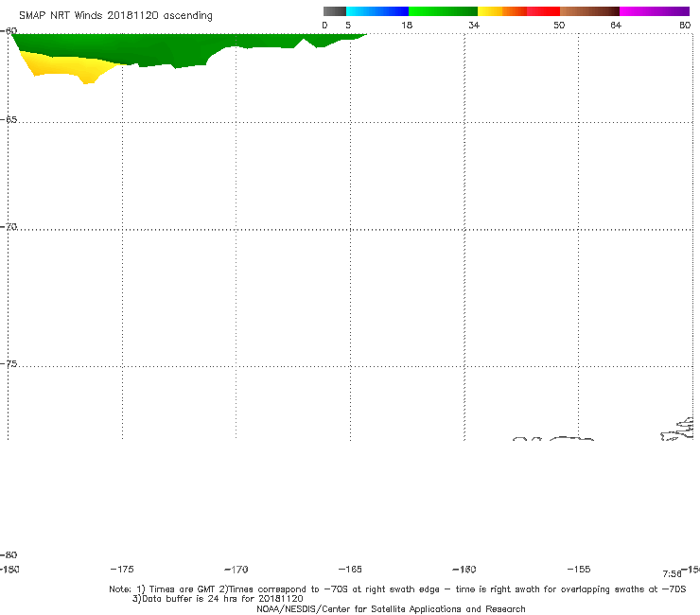Click the gray segment of the color bar

(335, 11)
